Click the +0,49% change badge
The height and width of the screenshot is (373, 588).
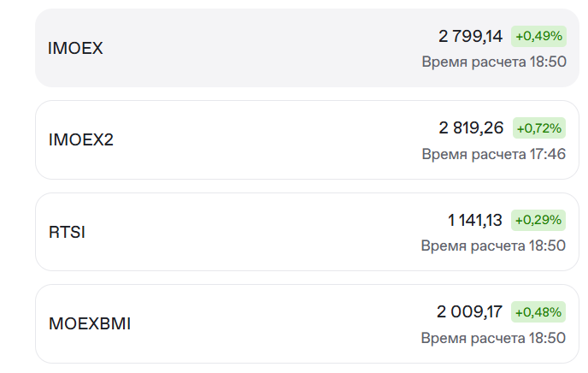coord(538,36)
